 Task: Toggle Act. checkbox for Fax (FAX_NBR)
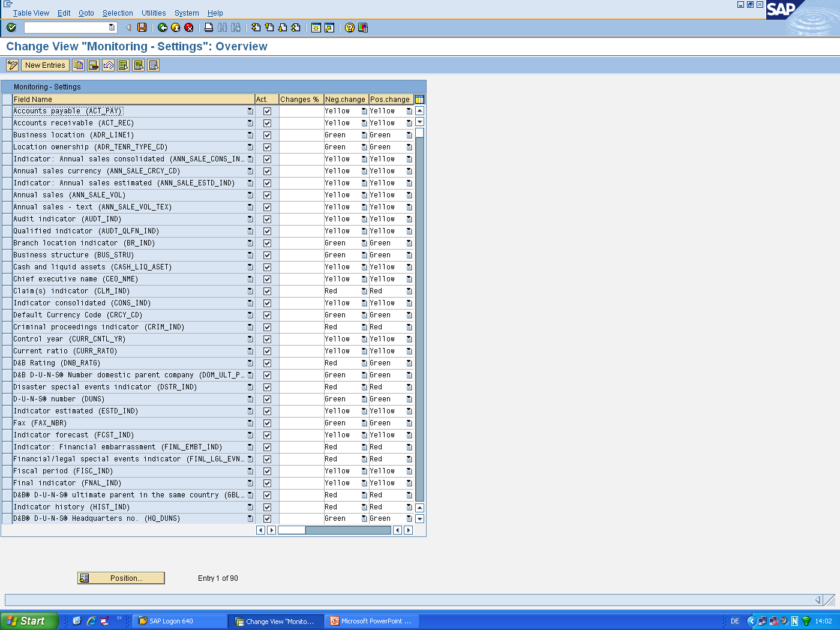point(267,423)
